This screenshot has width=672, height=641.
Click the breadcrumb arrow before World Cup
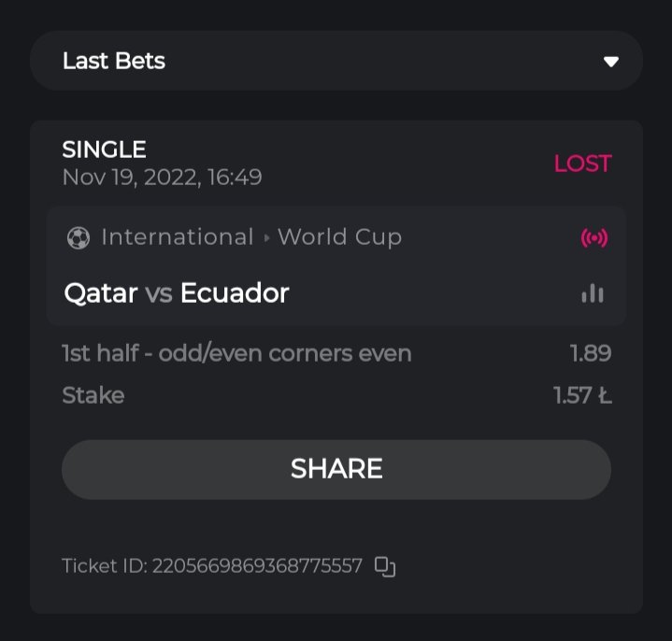266,238
